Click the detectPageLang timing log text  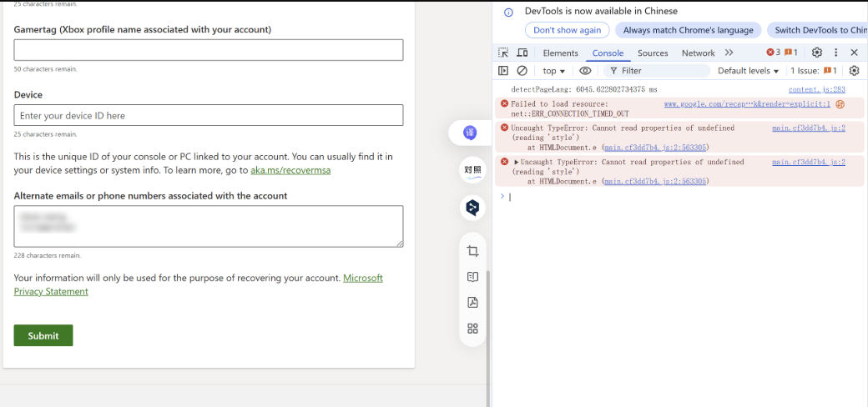coord(584,89)
